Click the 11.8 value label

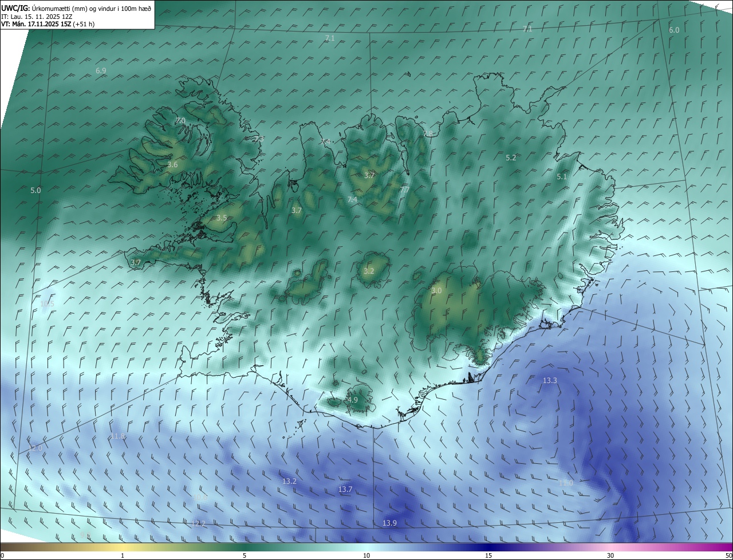117,436
